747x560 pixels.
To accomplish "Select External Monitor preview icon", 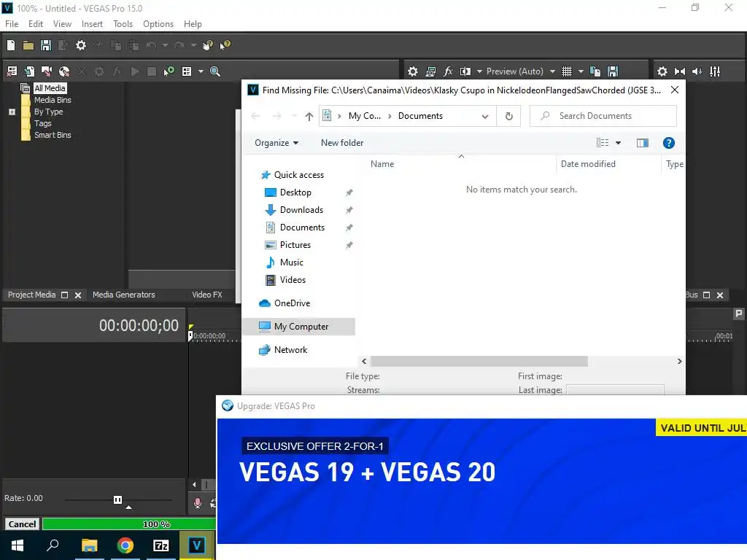I will click(430, 71).
